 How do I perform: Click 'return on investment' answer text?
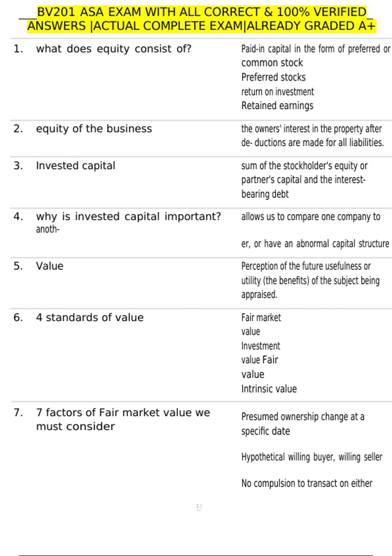(x=277, y=92)
